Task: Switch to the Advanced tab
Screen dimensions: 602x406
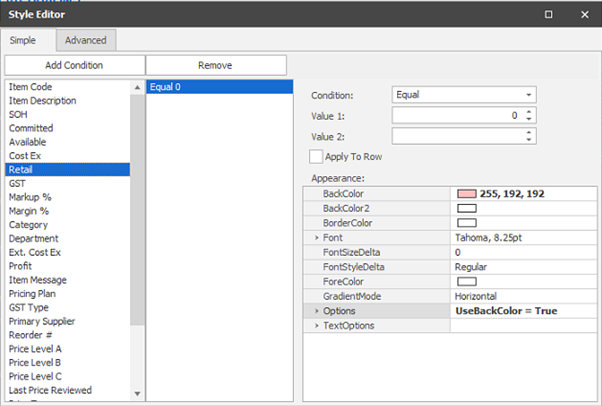Action: pyautogui.click(x=86, y=40)
